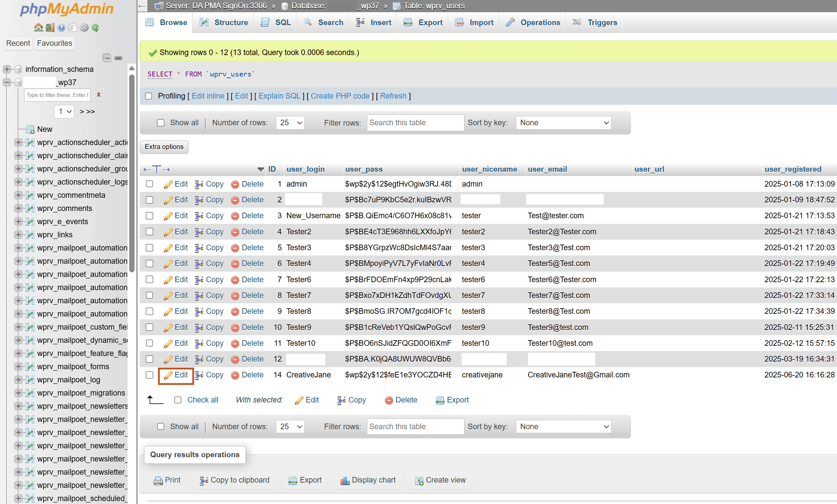Screen dimensions: 837x504
Task: Click the back arrow above server breadcrumb
Action: click(142, 6)
